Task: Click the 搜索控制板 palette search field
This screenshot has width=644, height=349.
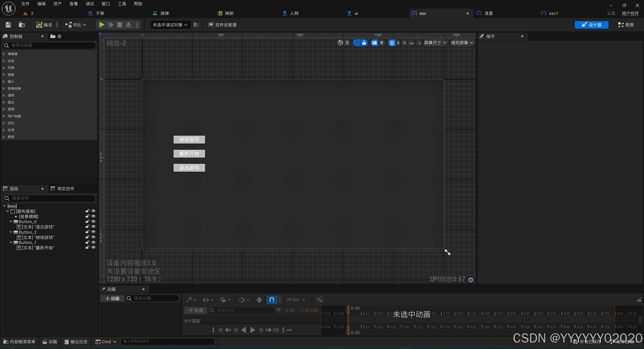Action: tap(50, 45)
